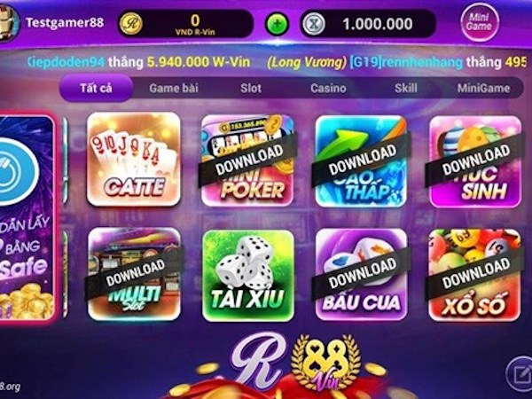Open the Safe promotion banner
This screenshot has height=399, width=532.
coord(27,217)
